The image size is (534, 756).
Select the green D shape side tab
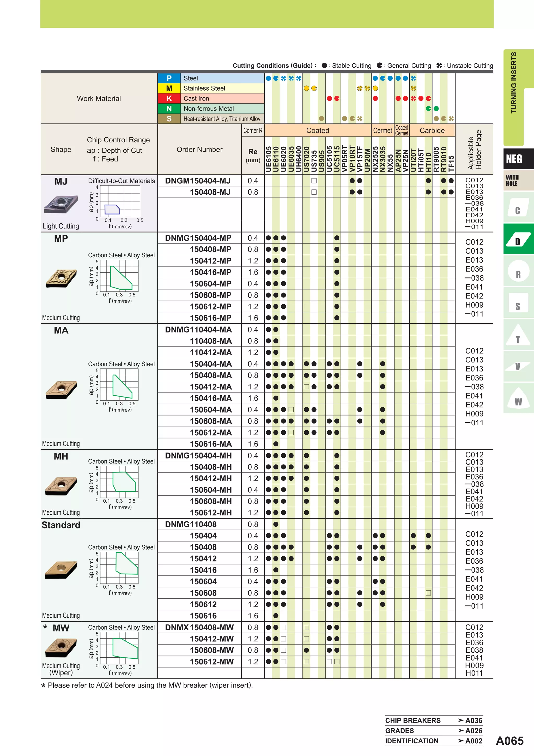518,239
